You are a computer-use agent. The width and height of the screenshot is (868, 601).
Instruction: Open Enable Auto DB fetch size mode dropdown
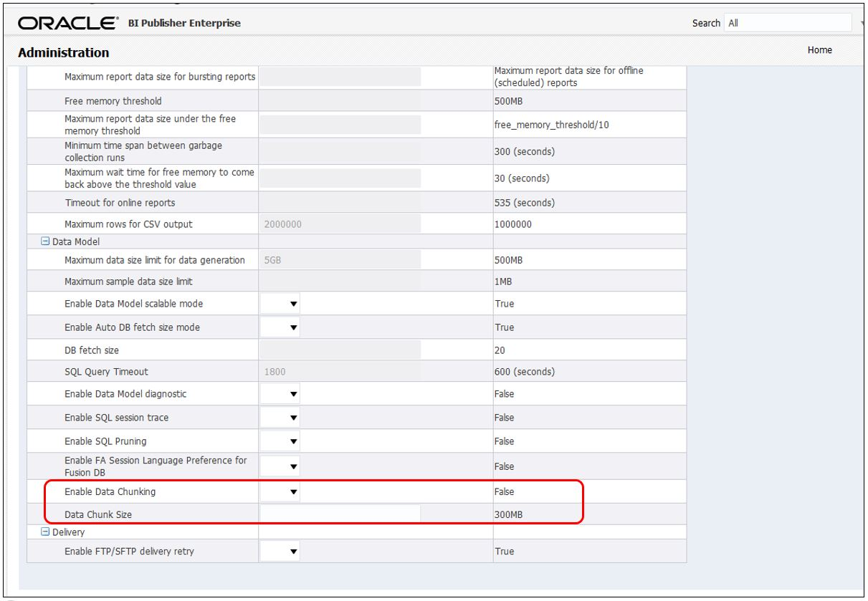(280, 328)
